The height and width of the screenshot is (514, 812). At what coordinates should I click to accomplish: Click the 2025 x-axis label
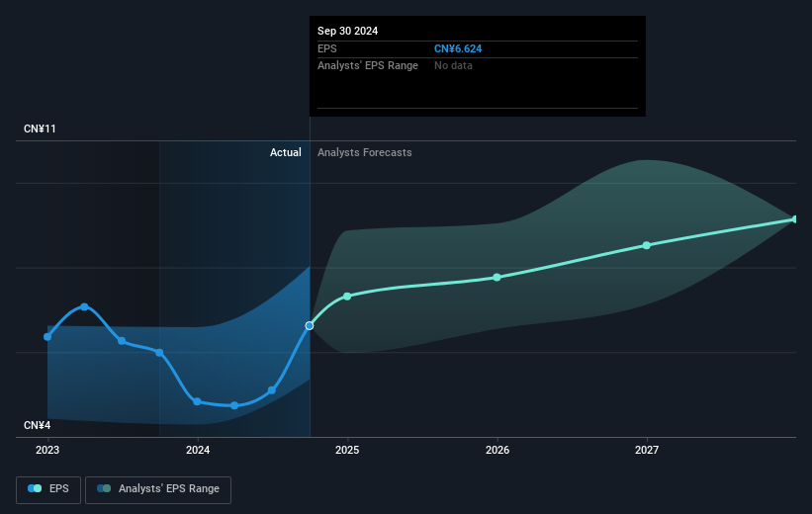click(347, 450)
